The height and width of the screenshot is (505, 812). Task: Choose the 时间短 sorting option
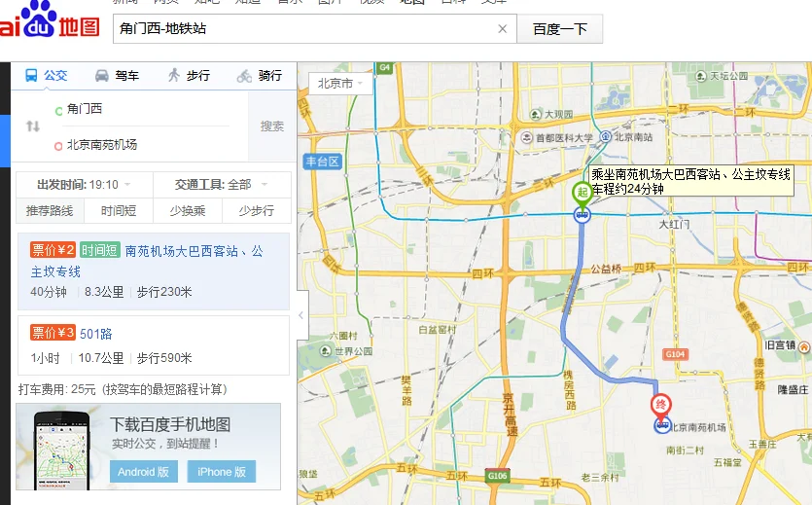point(119,211)
